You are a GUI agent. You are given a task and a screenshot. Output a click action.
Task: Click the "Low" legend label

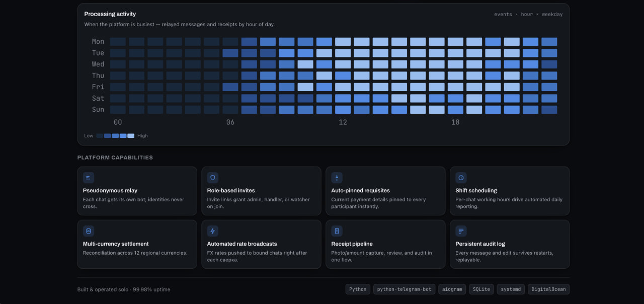coord(89,136)
